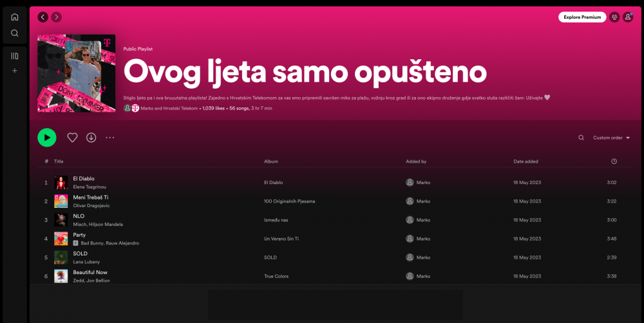Click the Explore Premium button

(582, 17)
